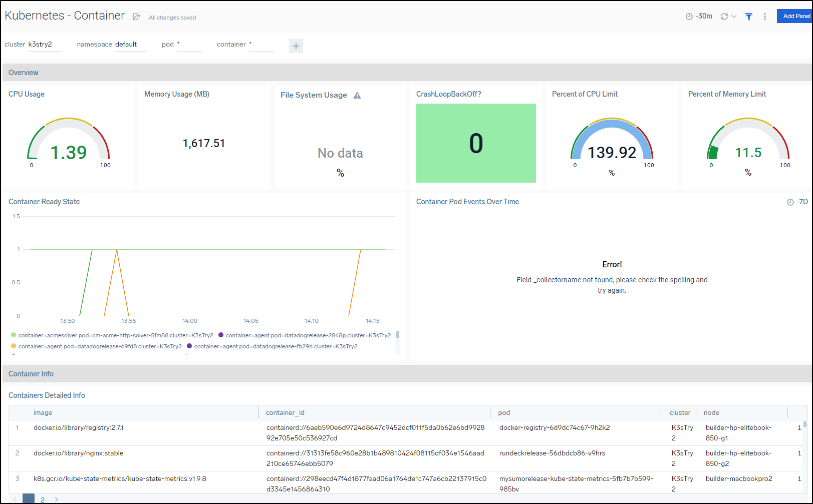
Task: Select pod rundeckrelease-56dbdcb86-v9hrs cell
Action: pyautogui.click(x=552, y=453)
